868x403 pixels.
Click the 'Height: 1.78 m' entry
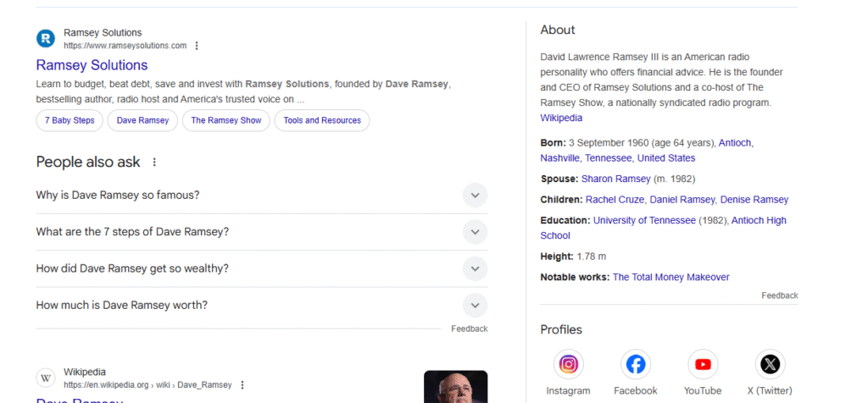[573, 257]
